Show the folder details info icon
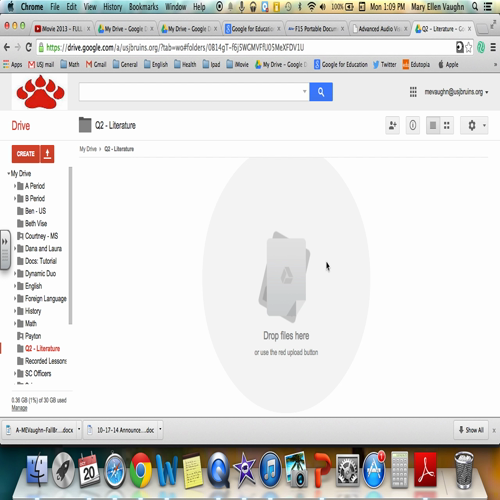The width and height of the screenshot is (500, 500). (x=412, y=125)
